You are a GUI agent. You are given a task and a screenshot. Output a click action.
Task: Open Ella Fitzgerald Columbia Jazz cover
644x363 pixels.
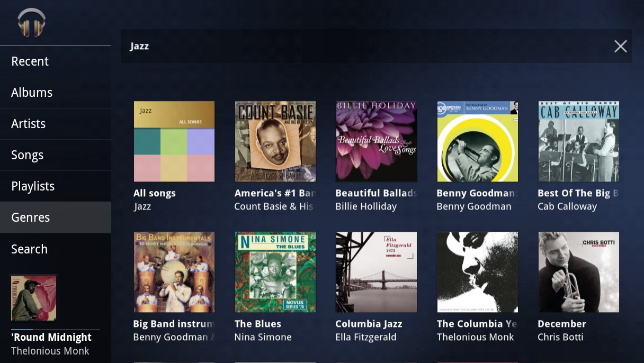pos(377,272)
